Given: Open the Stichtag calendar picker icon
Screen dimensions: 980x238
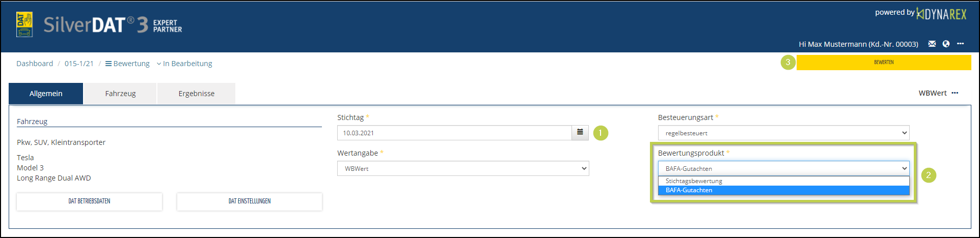Looking at the screenshot, I should (x=580, y=133).
